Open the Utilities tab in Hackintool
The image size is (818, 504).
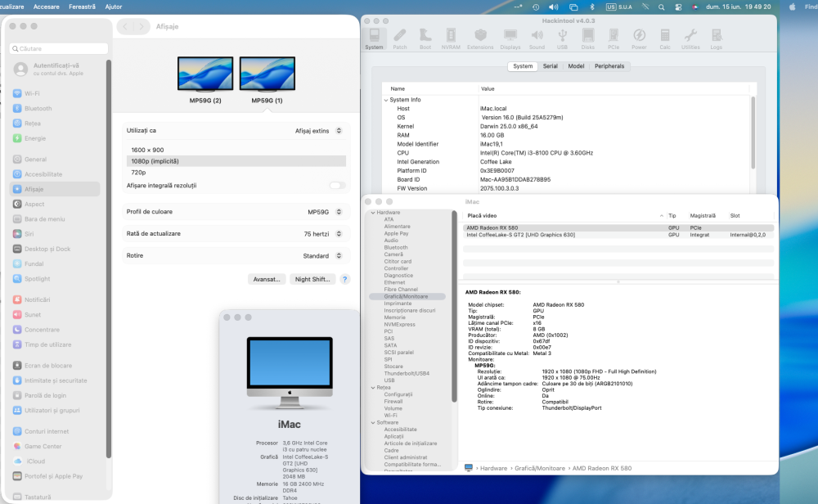point(690,39)
